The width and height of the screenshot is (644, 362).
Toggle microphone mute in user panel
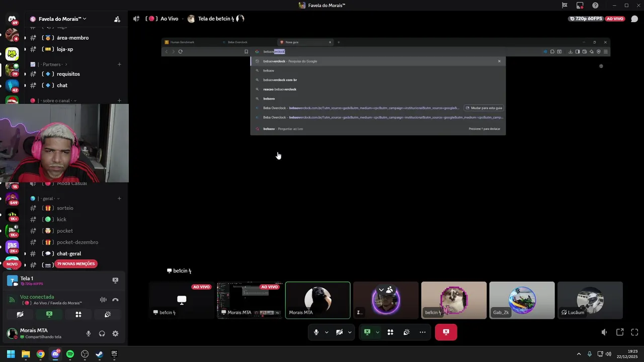[x=89, y=333]
